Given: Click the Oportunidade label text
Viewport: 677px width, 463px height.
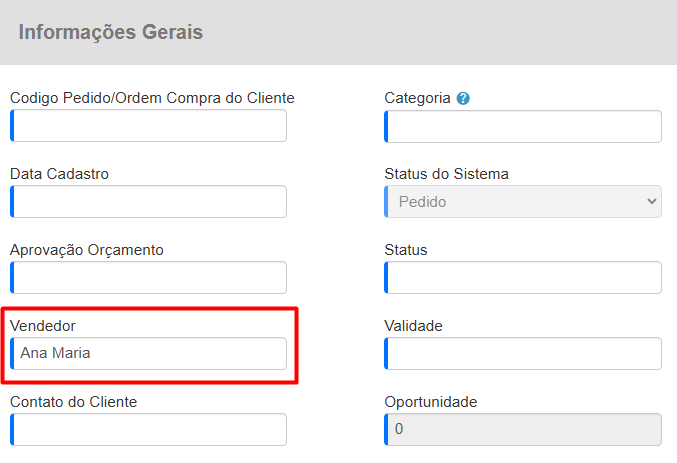Looking at the screenshot, I should click(430, 402).
